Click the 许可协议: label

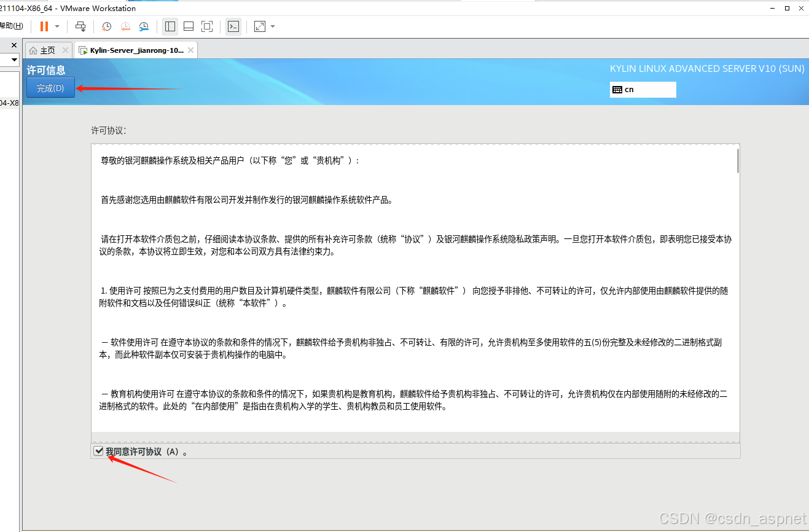tap(108, 130)
